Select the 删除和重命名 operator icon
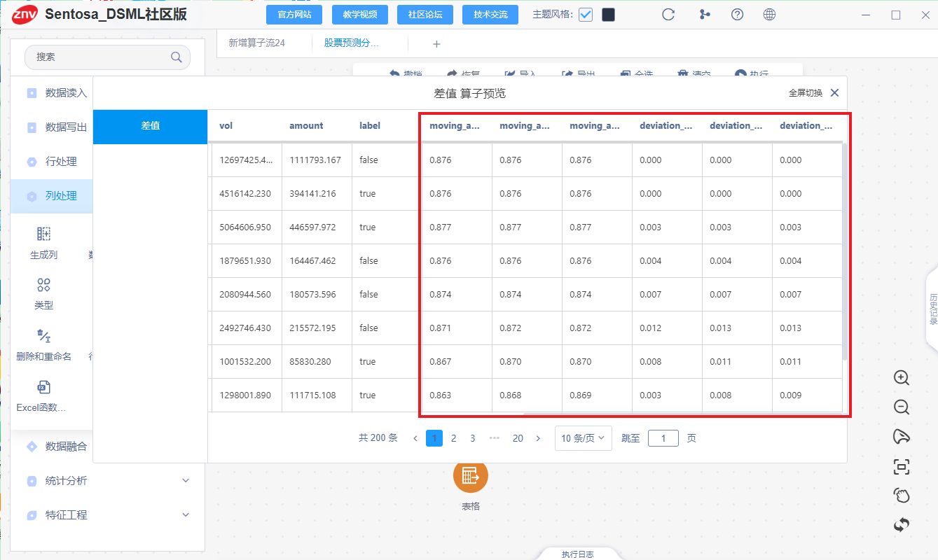Viewport: 938px width, 560px height. (43, 336)
